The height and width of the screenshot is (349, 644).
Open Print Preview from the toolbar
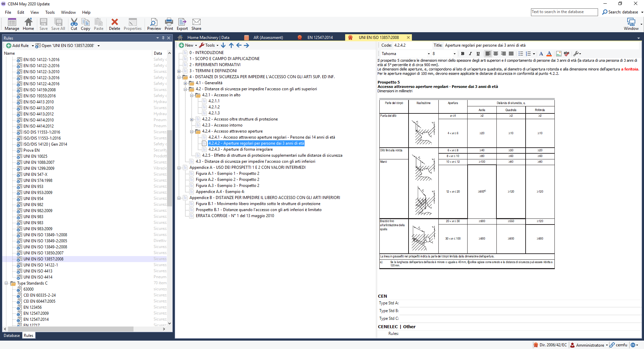click(154, 24)
